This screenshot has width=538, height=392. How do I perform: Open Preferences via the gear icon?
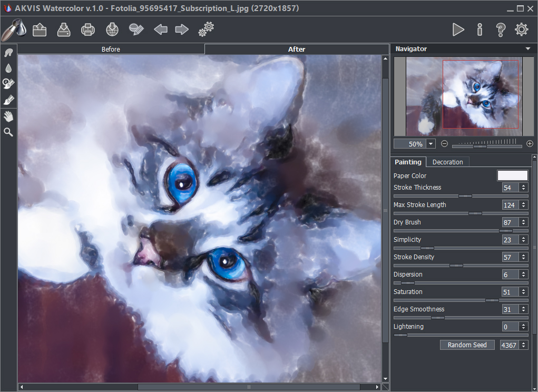(521, 30)
